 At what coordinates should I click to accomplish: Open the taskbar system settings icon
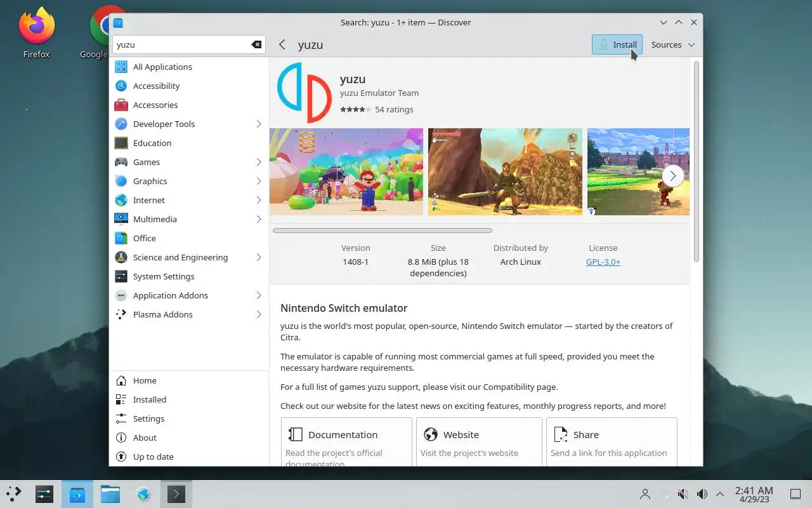tap(44, 494)
